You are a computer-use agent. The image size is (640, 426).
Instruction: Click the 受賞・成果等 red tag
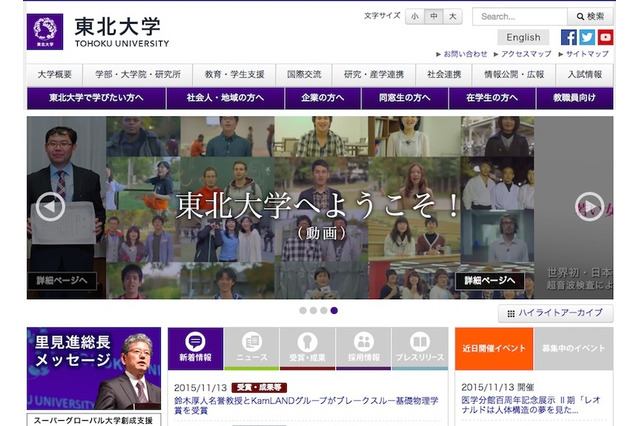259,388
